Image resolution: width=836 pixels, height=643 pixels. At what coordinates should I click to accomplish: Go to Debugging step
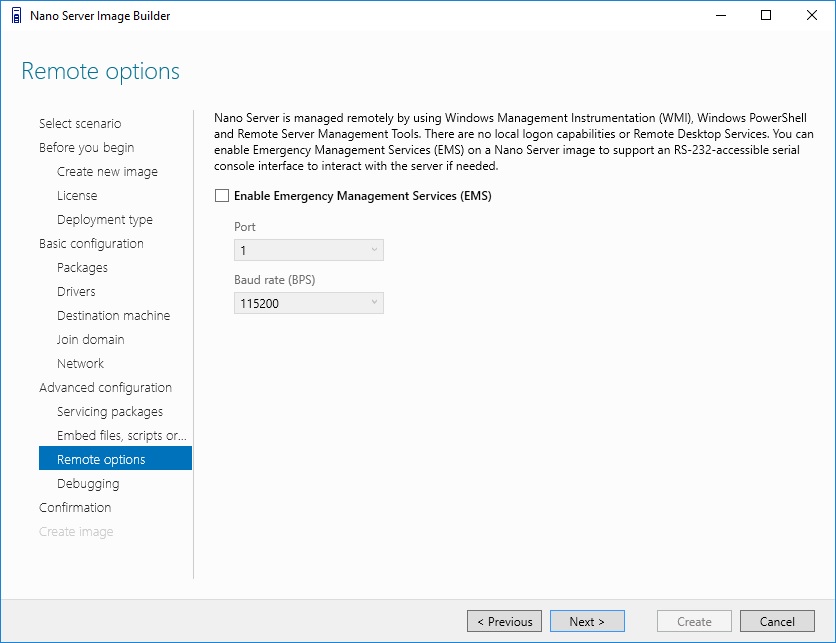coord(88,484)
